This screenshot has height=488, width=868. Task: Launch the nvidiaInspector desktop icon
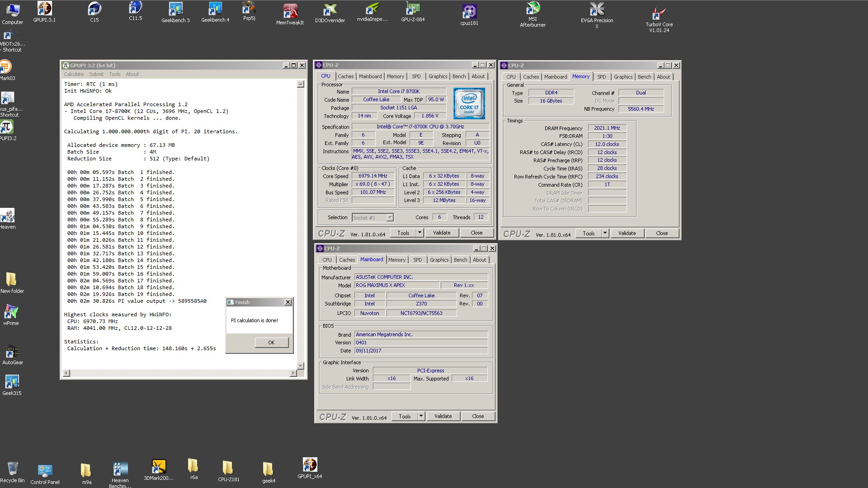[x=372, y=12]
